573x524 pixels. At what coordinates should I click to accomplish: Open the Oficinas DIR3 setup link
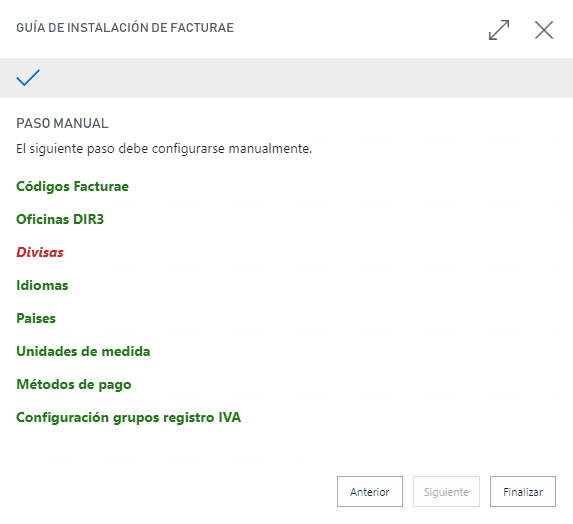[x=60, y=219]
